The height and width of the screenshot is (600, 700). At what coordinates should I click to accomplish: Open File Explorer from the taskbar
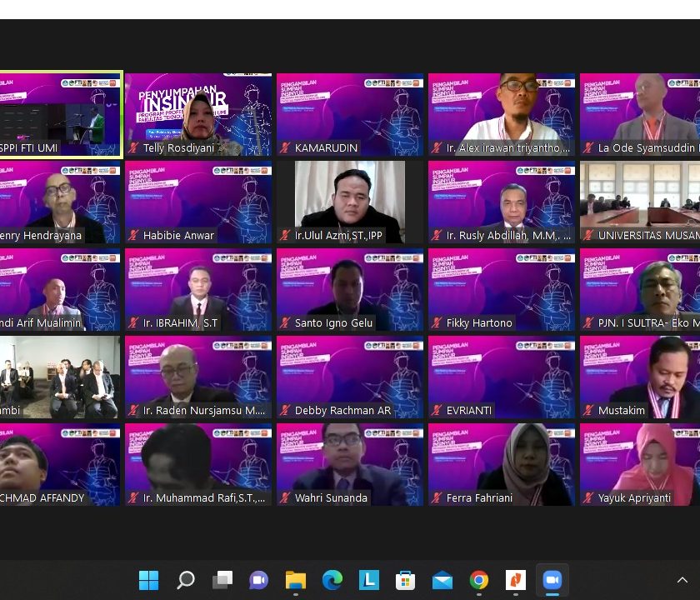(295, 580)
